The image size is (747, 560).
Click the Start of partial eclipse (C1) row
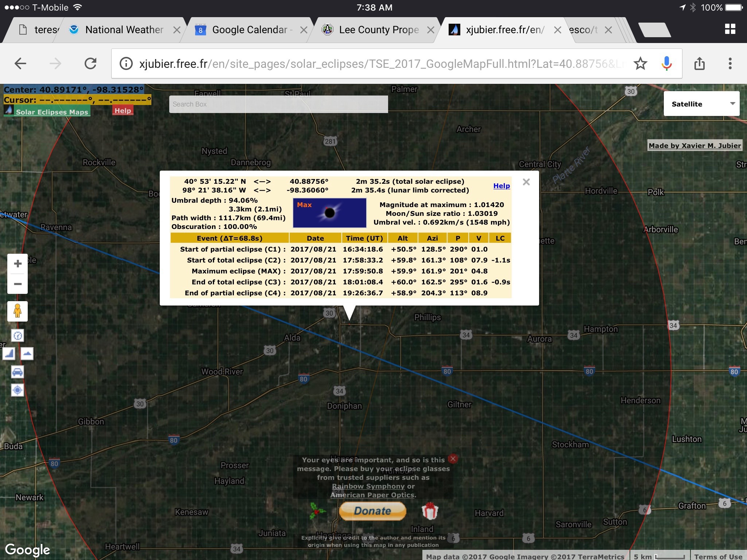pos(341,249)
